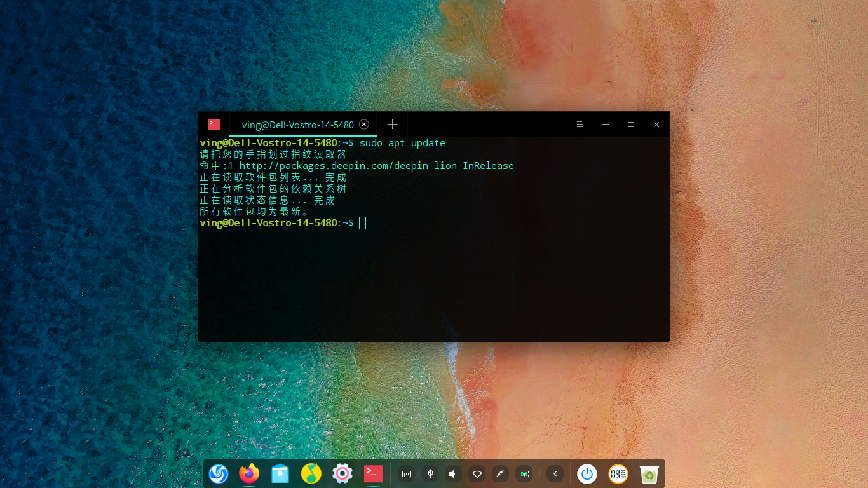Image resolution: width=868 pixels, height=488 pixels.
Task: Open the Trash bin on the dock
Action: 648,473
